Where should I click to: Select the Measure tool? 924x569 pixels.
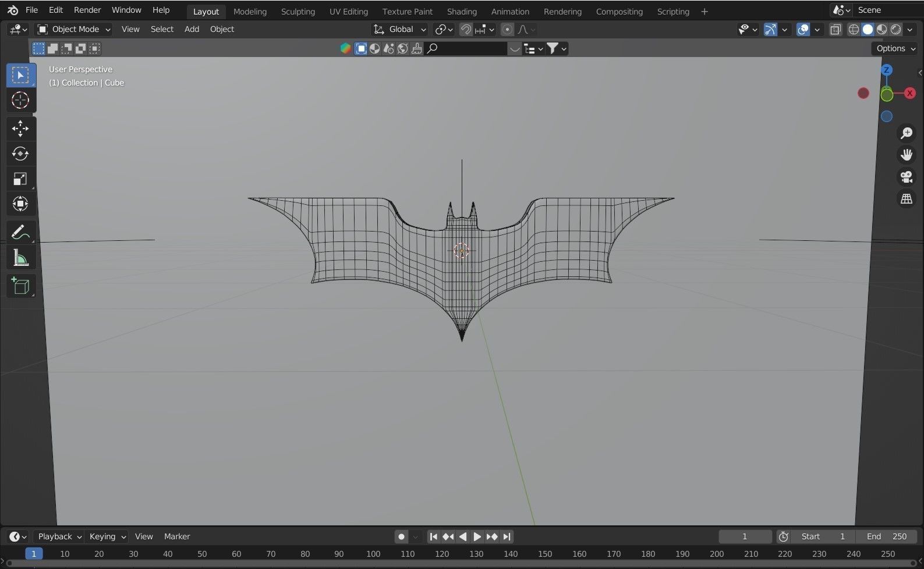point(21,258)
